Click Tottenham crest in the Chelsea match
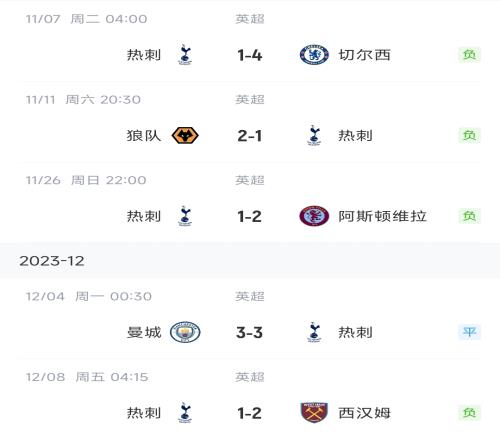Image resolution: width=500 pixels, height=440 pixels. pos(185,55)
